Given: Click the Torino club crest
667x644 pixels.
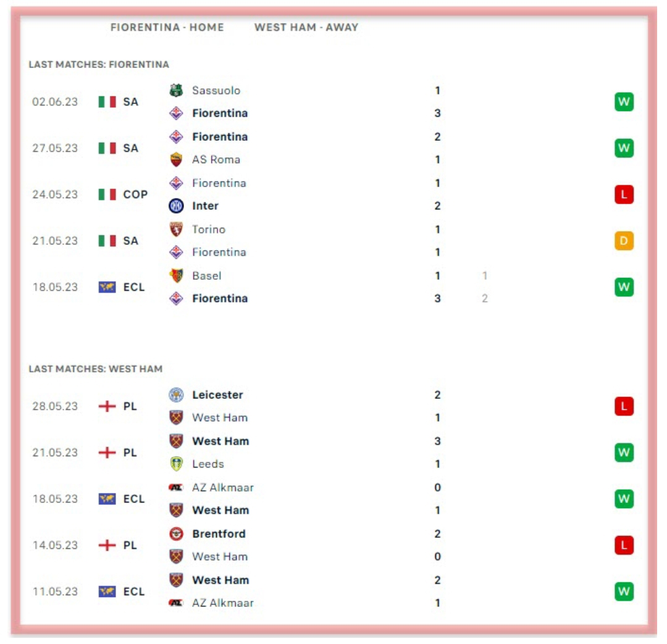Looking at the screenshot, I should pyautogui.click(x=176, y=229).
